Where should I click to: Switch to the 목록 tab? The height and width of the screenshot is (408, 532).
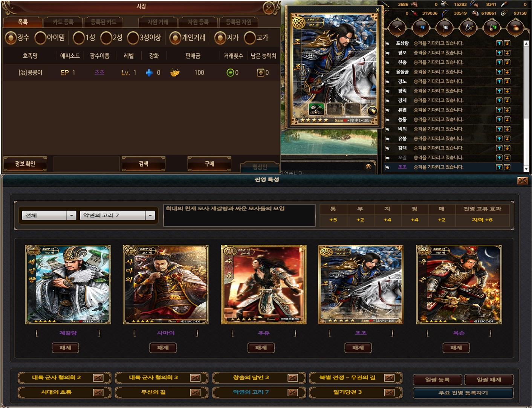click(23, 22)
